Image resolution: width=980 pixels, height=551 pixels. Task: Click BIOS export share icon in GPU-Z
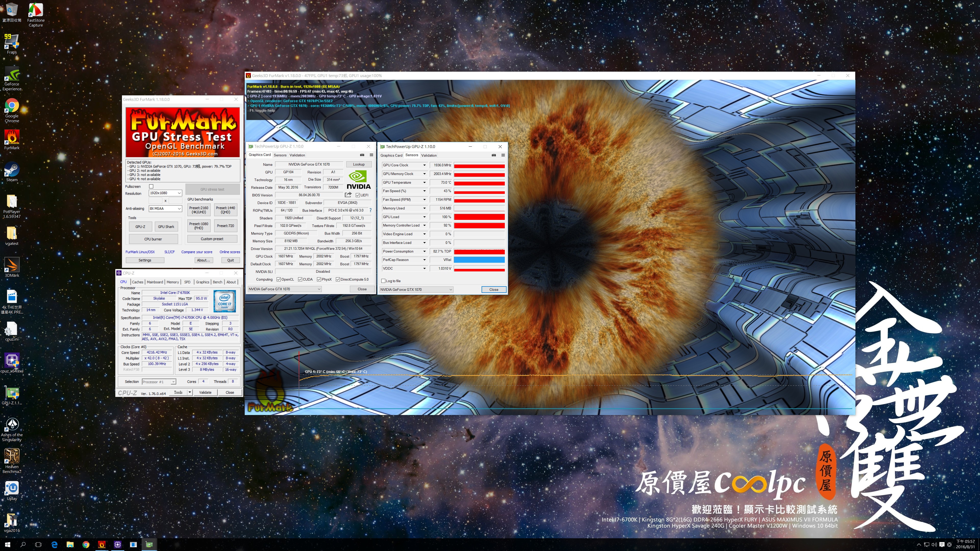click(348, 195)
